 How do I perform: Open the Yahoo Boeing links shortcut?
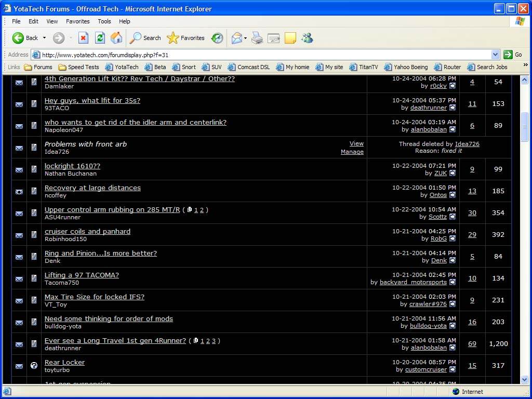[x=406, y=67]
